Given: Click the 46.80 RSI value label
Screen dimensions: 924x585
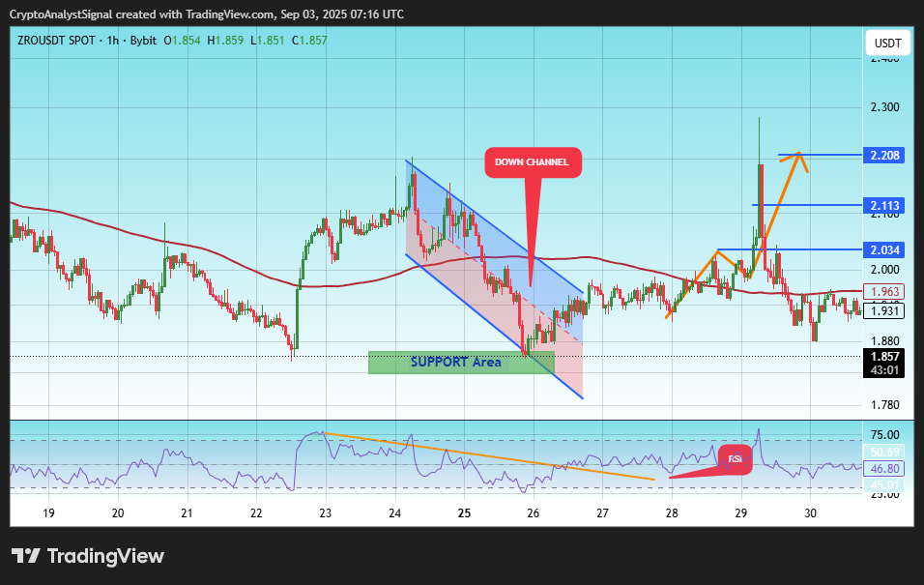Looking at the screenshot, I should tap(884, 469).
